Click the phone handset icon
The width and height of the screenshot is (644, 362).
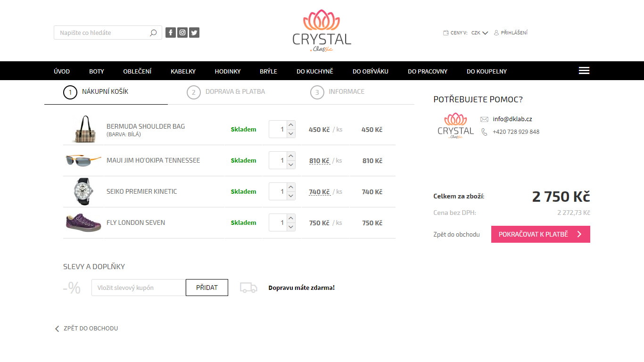click(x=484, y=132)
